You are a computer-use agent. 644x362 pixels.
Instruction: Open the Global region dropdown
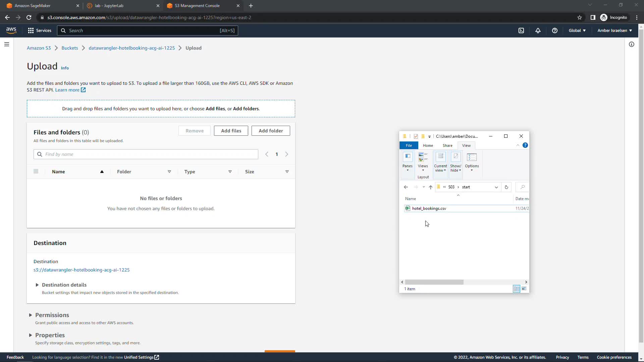pyautogui.click(x=577, y=31)
